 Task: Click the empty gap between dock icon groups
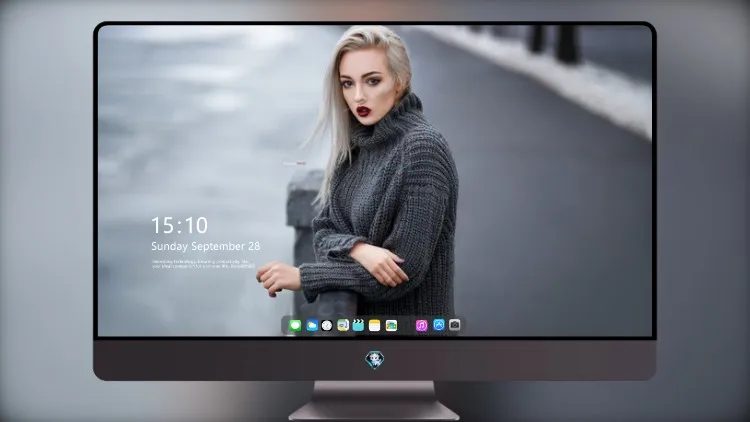click(407, 325)
